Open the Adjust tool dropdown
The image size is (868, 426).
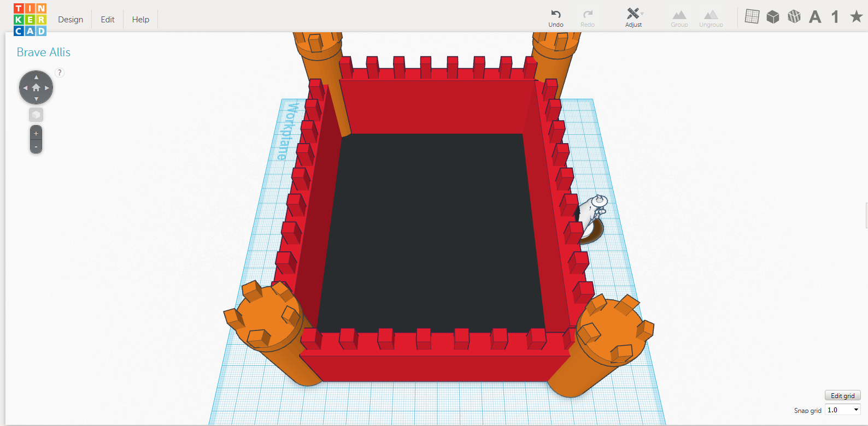634,18
